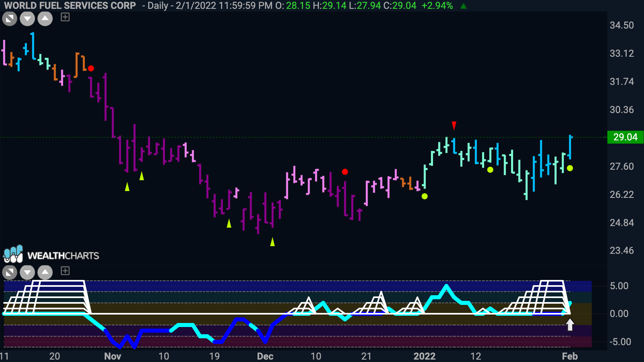Click the 30.36 price axis label
This screenshot has height=362, width=644.
[x=622, y=110]
